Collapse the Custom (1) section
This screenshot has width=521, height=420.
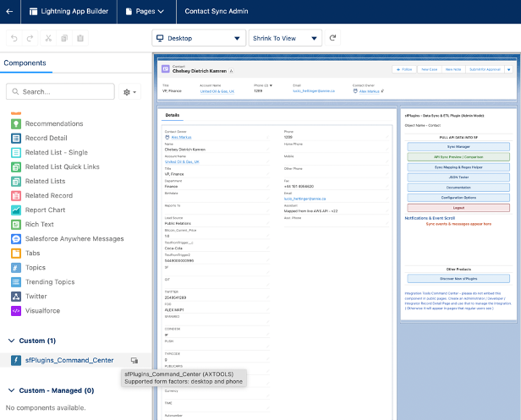(11, 341)
